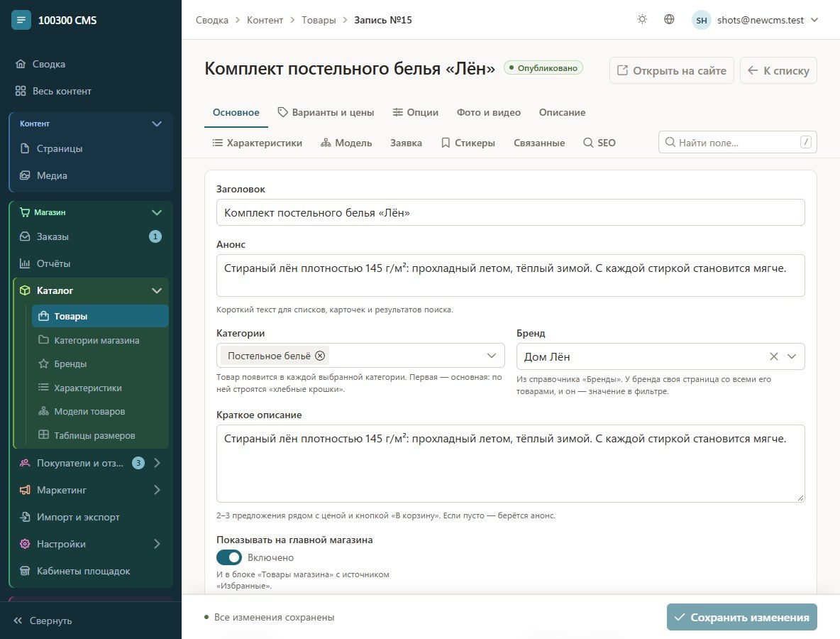
Task: Click Сохранить изменения button
Action: click(742, 617)
